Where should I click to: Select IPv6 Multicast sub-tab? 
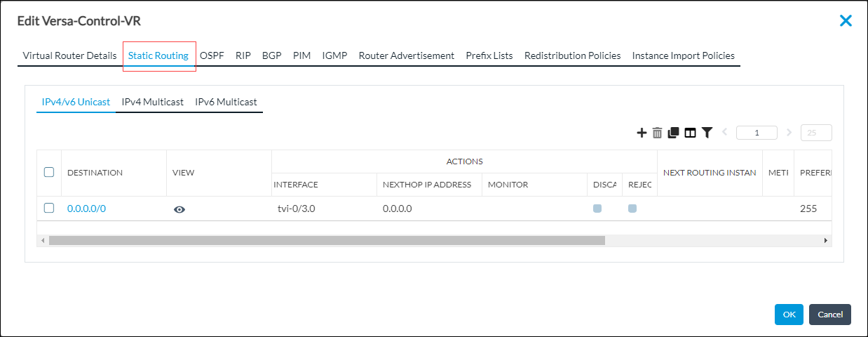226,102
